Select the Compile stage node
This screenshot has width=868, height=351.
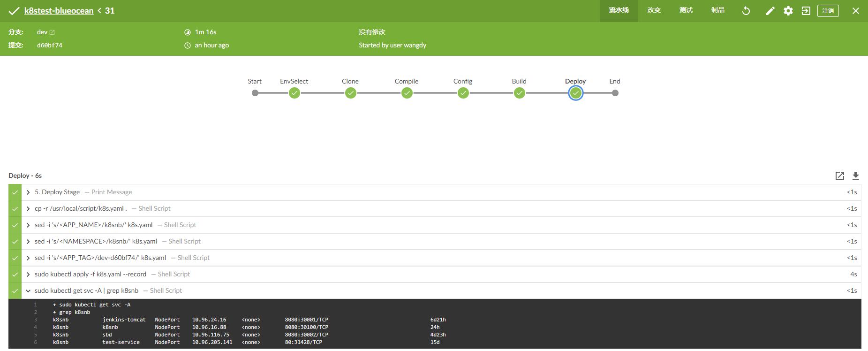407,93
